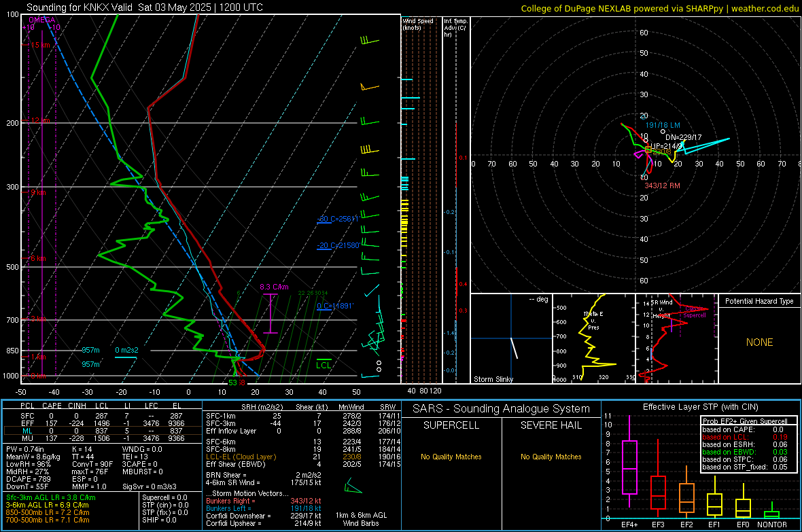Select the magenta EF4+ box plot
The width and height of the screenshot is (802, 532).
point(629,467)
